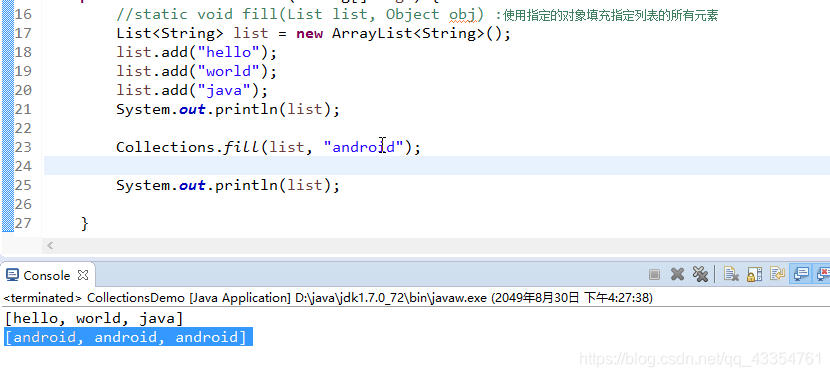Click Remove All Terminated Launches icon
The image size is (830, 377).
click(x=700, y=274)
